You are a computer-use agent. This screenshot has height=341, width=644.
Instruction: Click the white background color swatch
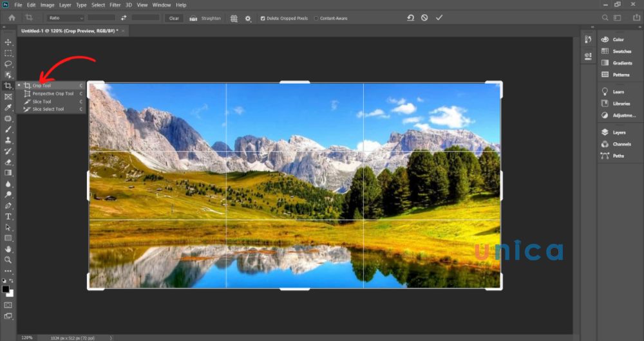coord(11,294)
